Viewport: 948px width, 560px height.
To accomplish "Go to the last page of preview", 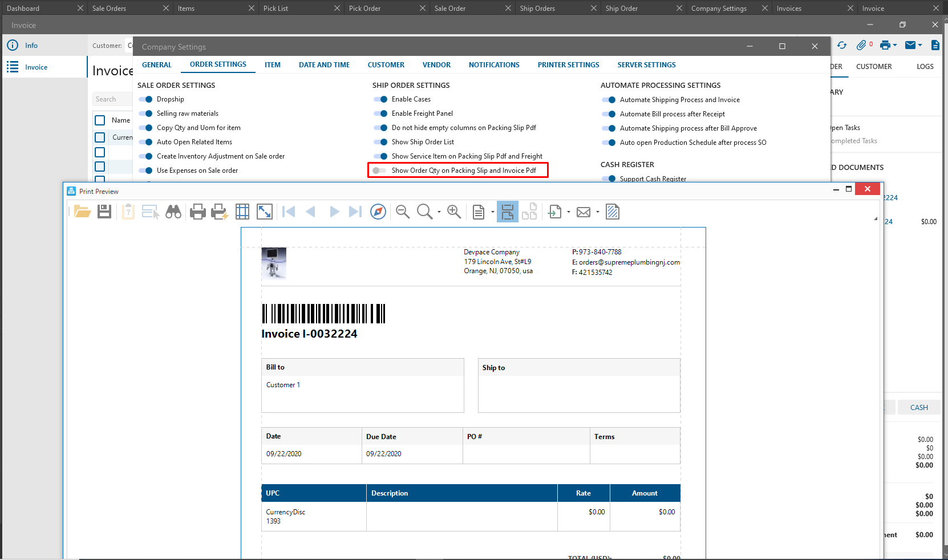I will click(x=355, y=212).
